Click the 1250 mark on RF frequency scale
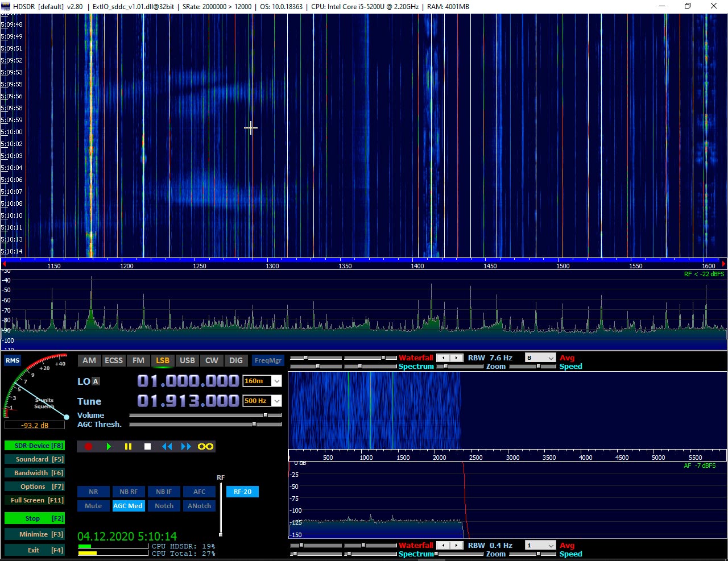Image resolution: width=728 pixels, height=561 pixels. 200,266
